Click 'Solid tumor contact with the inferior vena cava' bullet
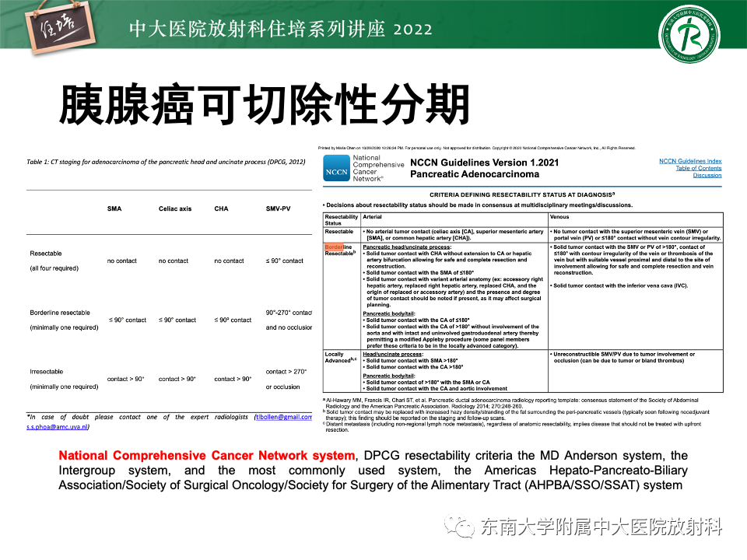Image resolution: width=747 pixels, height=560 pixels. point(619,285)
